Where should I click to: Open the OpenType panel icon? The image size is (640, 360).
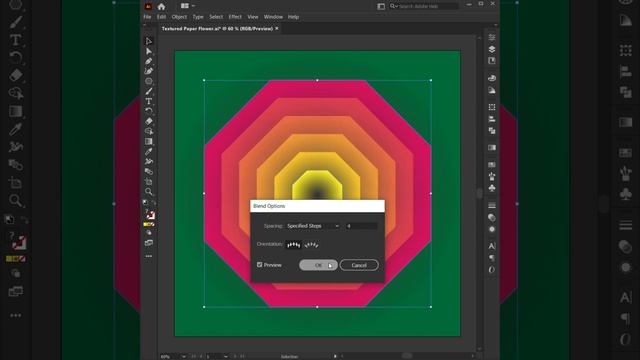[x=492, y=269]
